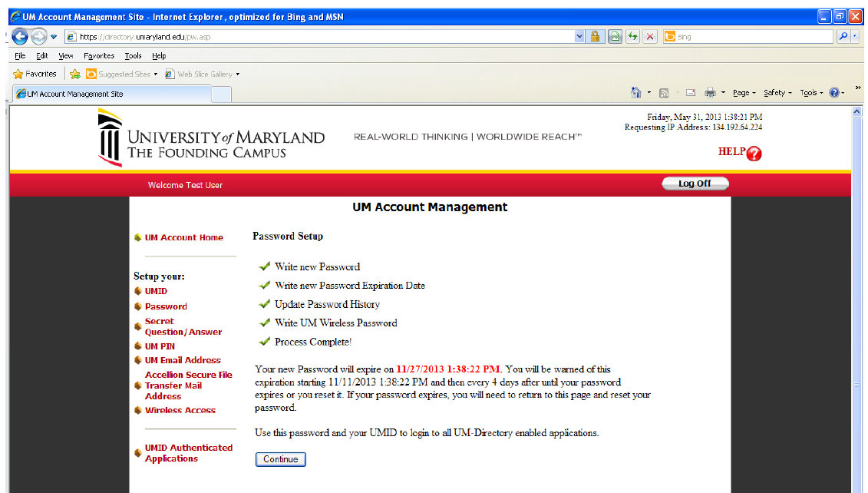Click the Refresh page icon
The image size is (868, 493).
coord(633,36)
